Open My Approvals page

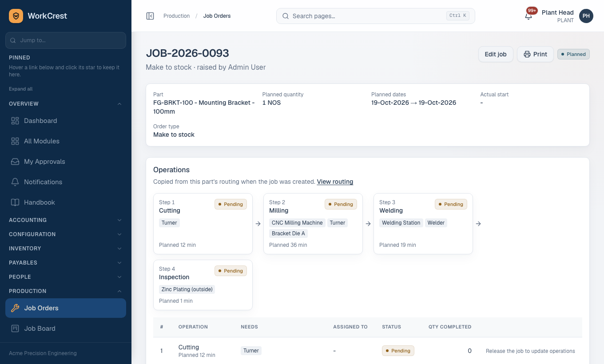[66, 162]
